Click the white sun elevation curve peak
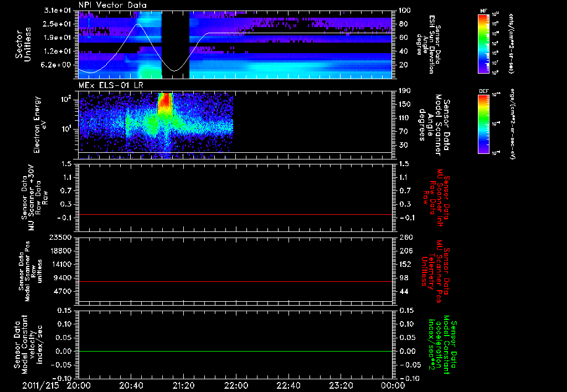Image resolution: width=567 pixels, height=392 pixels. 138,24
